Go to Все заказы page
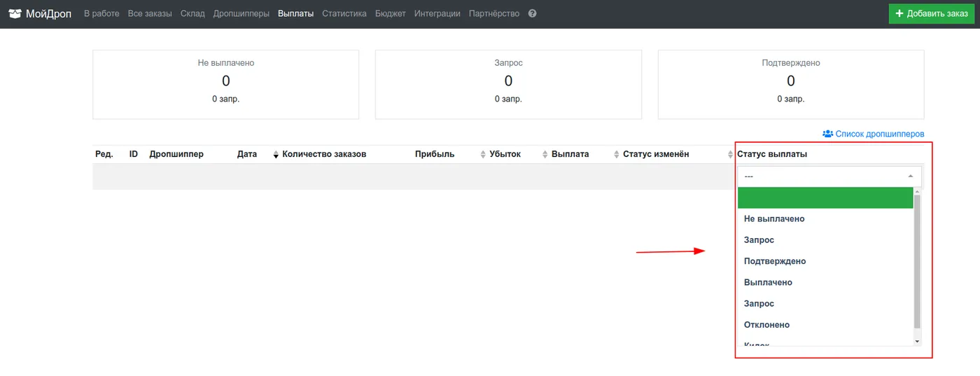Screen dimensions: 980x376 150,13
